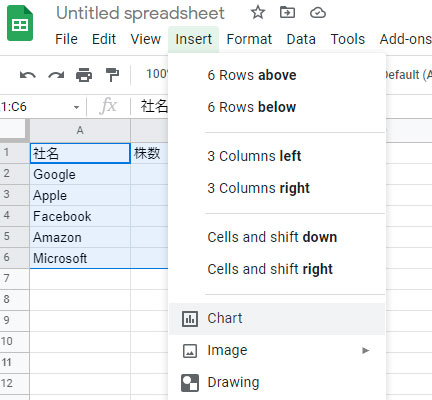Insert 6 Rows below
Viewport: 432px width, 400px height.
click(277, 107)
